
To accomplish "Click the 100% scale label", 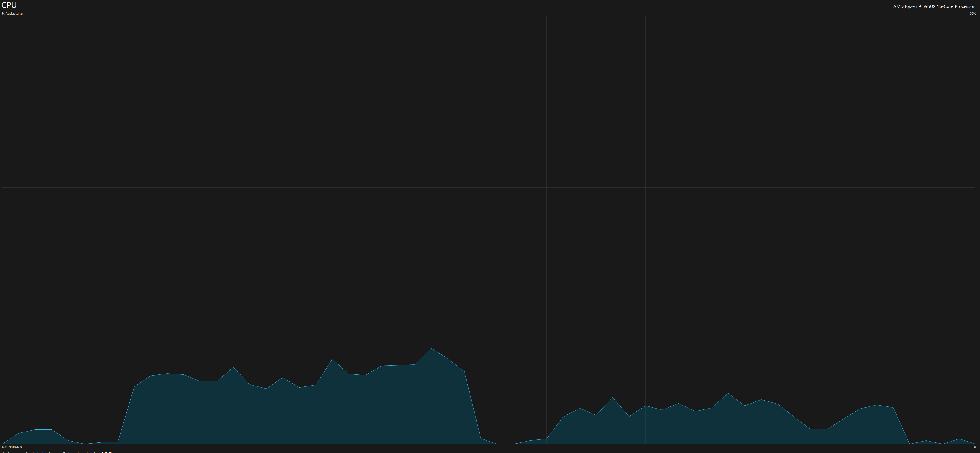I will pyautogui.click(x=972, y=14).
